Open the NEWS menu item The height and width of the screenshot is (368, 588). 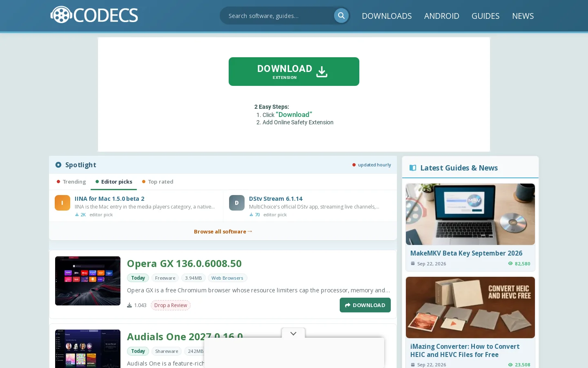click(x=523, y=16)
